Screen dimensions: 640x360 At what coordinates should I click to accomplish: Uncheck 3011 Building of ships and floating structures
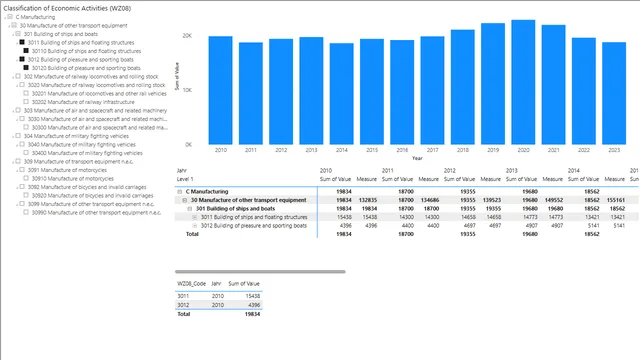pyautogui.click(x=22, y=42)
